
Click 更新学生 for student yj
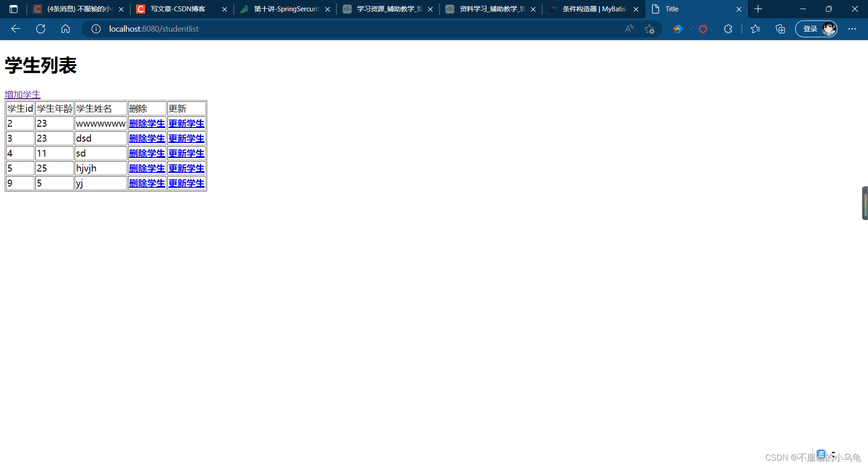pos(186,183)
